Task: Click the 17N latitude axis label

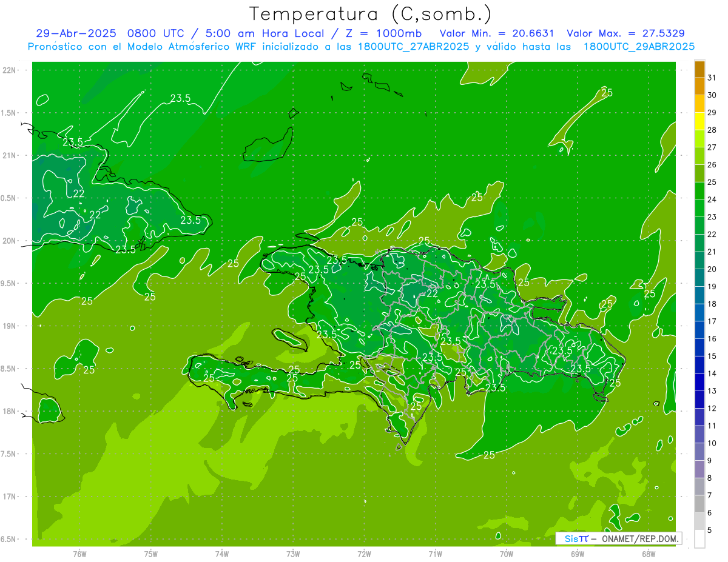Action: [x=9, y=497]
